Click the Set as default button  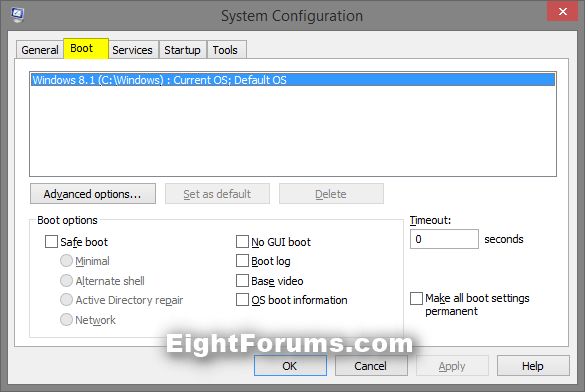pos(217,194)
